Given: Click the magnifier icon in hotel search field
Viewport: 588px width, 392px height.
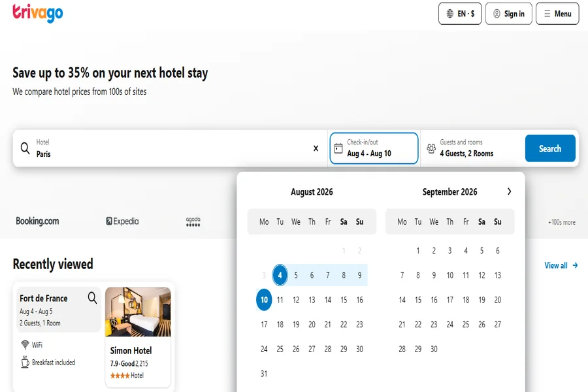Looking at the screenshot, I should pyautogui.click(x=25, y=148).
